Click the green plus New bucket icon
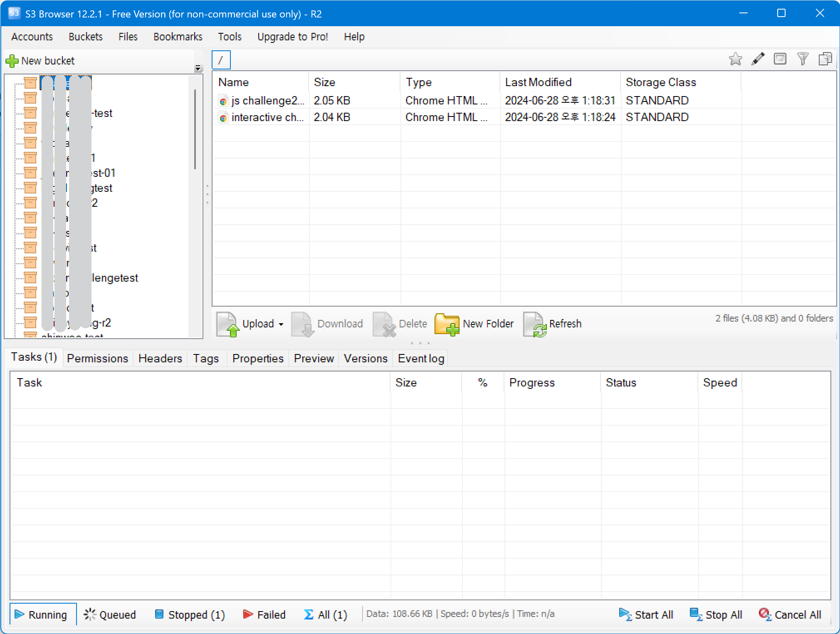This screenshot has height=634, width=840. 12,61
